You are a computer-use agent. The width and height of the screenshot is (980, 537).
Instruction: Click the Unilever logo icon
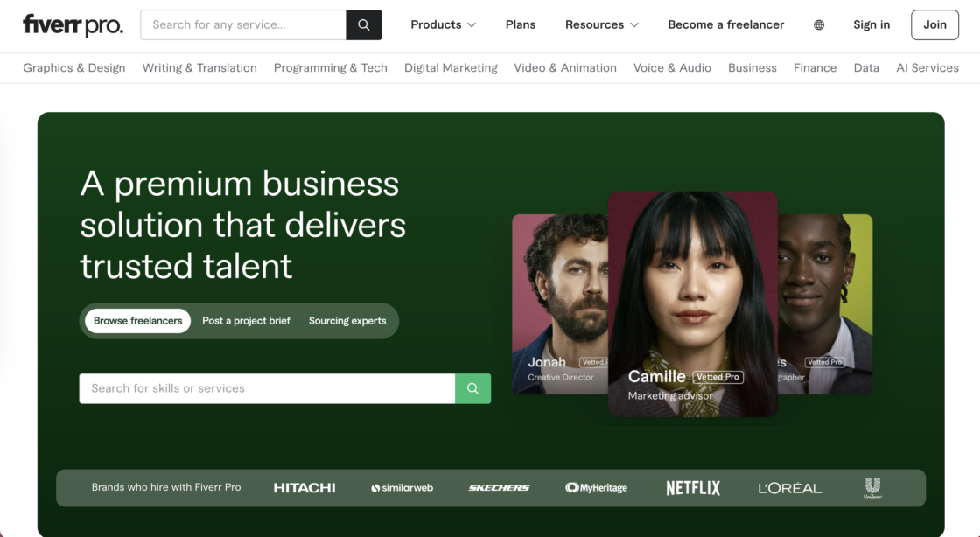[x=872, y=487]
